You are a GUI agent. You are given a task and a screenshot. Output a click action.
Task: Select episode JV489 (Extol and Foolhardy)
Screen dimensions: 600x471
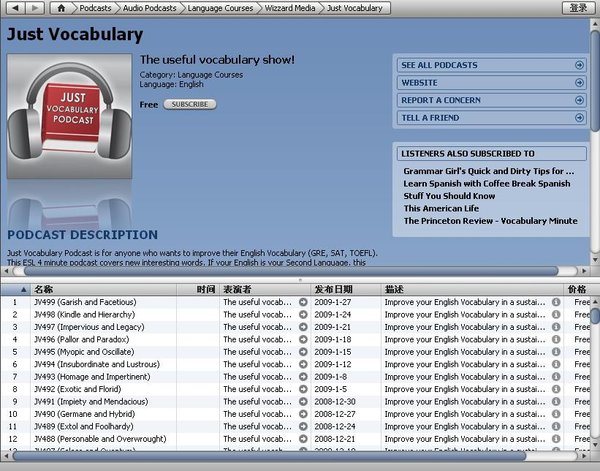tap(83, 427)
